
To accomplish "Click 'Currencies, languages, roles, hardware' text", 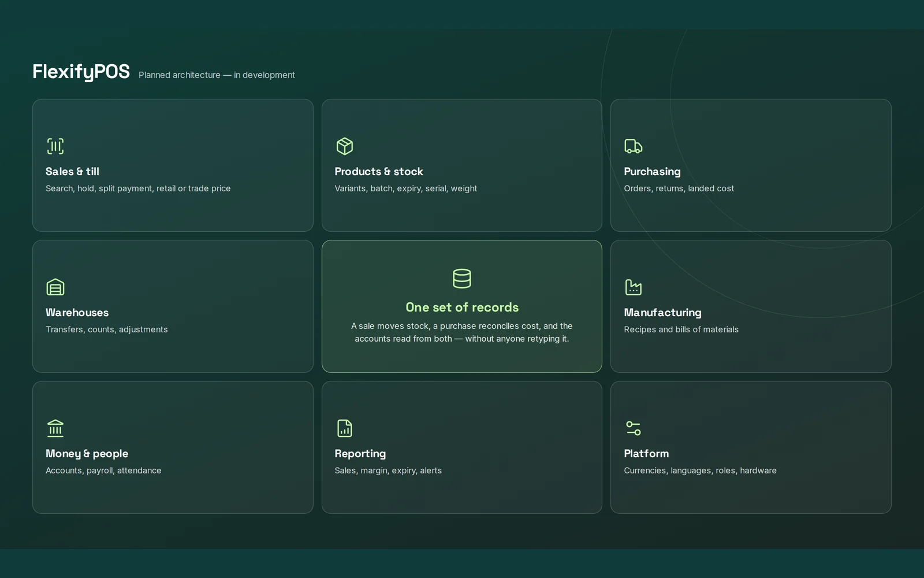I will coord(701,470).
